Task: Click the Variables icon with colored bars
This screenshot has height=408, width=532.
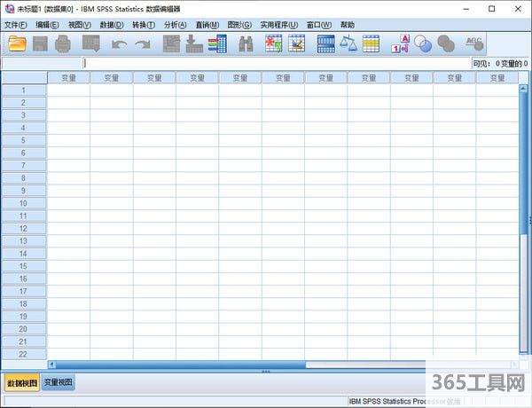Action: click(x=217, y=43)
